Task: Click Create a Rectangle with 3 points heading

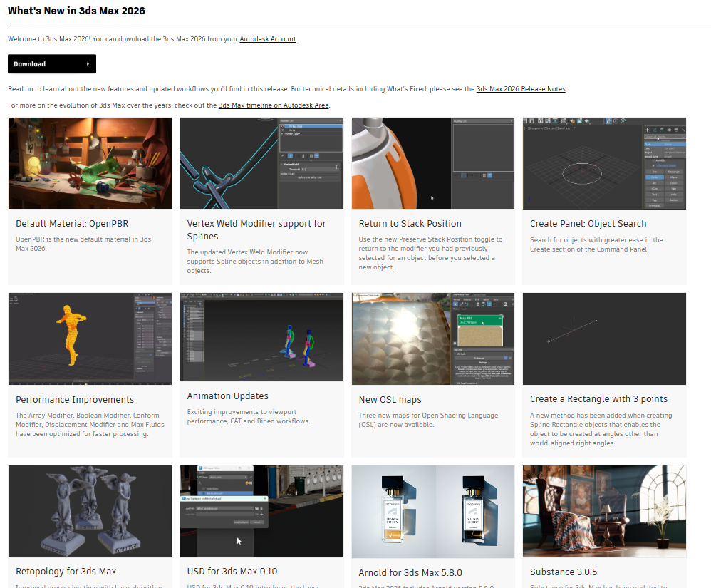Action: [598, 399]
